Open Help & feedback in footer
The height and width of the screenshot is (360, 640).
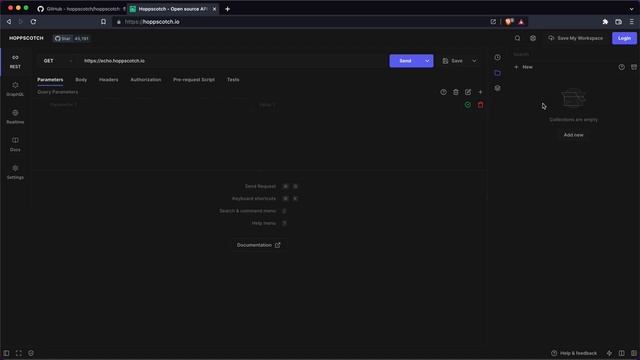coord(574,353)
